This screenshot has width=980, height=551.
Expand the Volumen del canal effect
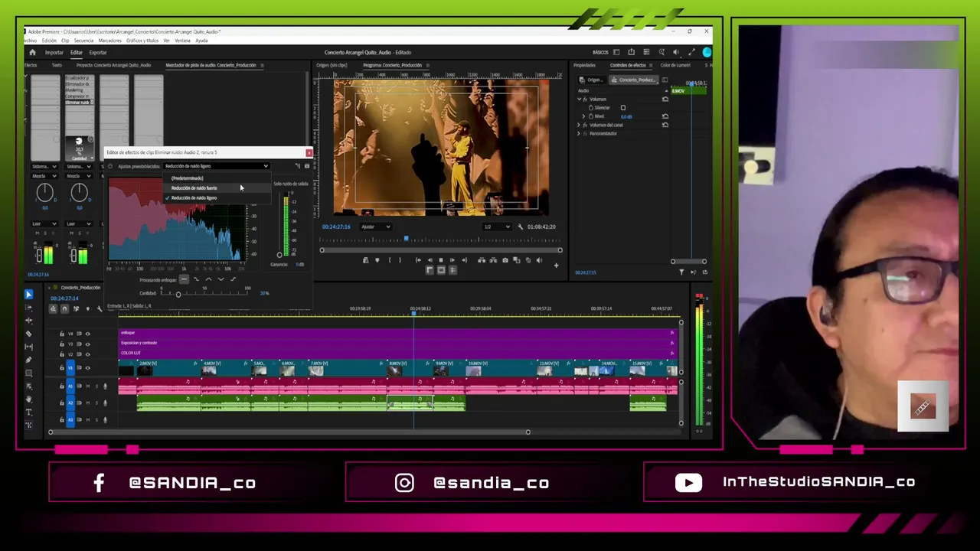[579, 125]
